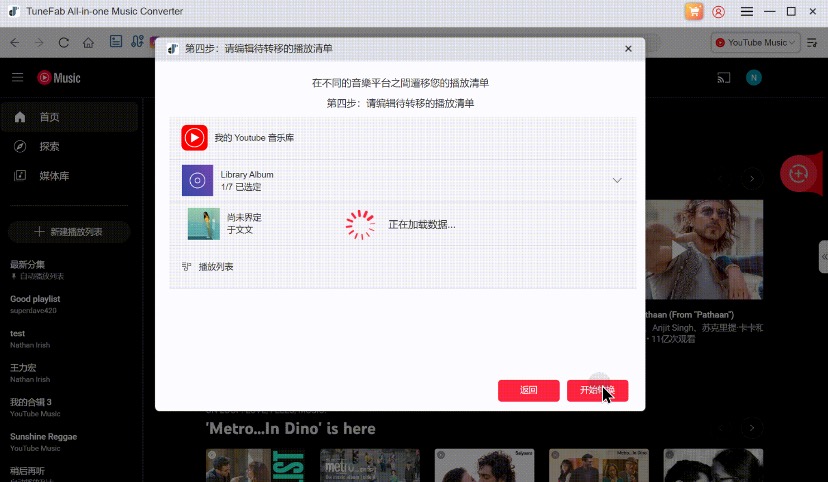Click the 开始转换 start conversion button
Image resolution: width=828 pixels, height=482 pixels.
click(597, 391)
